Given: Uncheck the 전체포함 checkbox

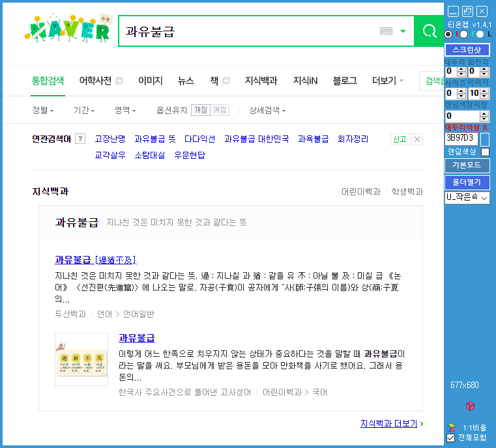Looking at the screenshot, I should [450, 438].
